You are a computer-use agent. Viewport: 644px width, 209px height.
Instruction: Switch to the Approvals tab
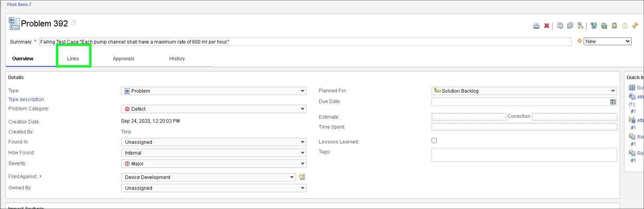click(x=123, y=59)
